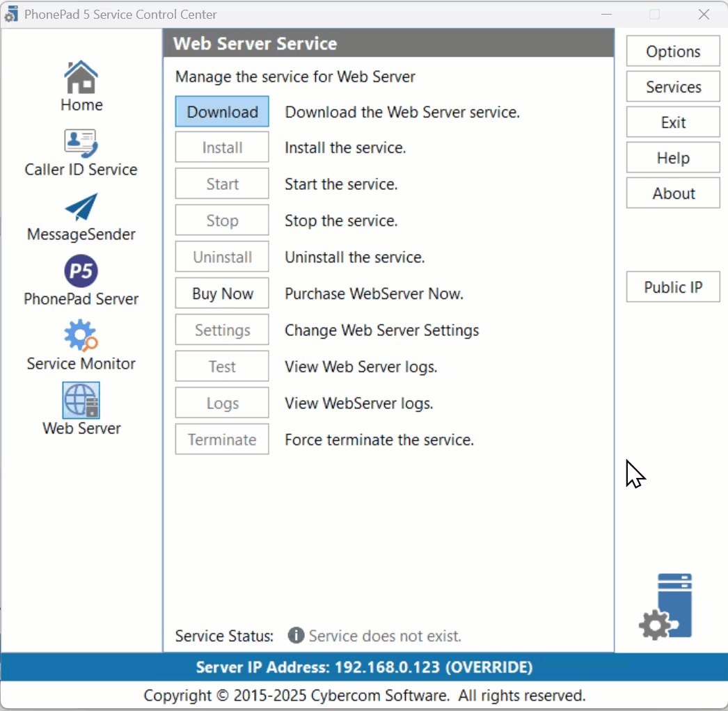
Task: Click the Test button
Action: click(222, 366)
